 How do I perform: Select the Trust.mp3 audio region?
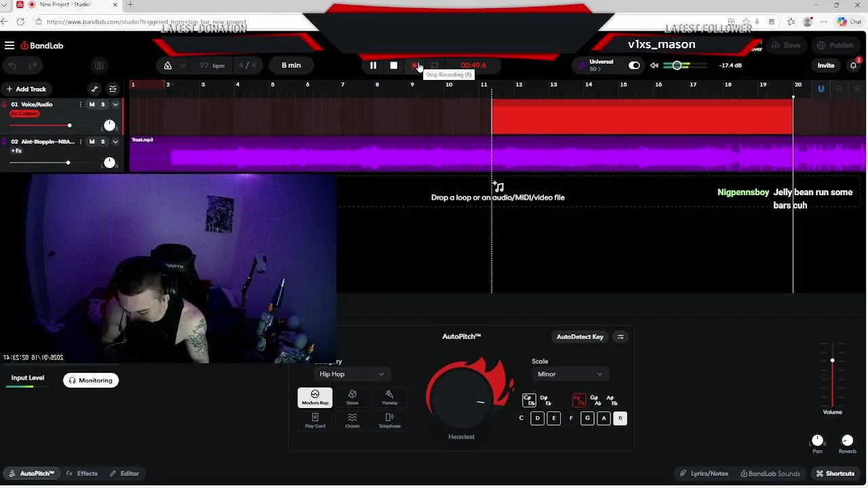point(497,155)
